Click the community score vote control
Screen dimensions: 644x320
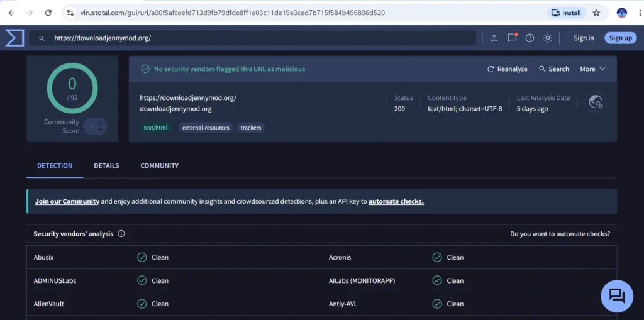pos(96,126)
